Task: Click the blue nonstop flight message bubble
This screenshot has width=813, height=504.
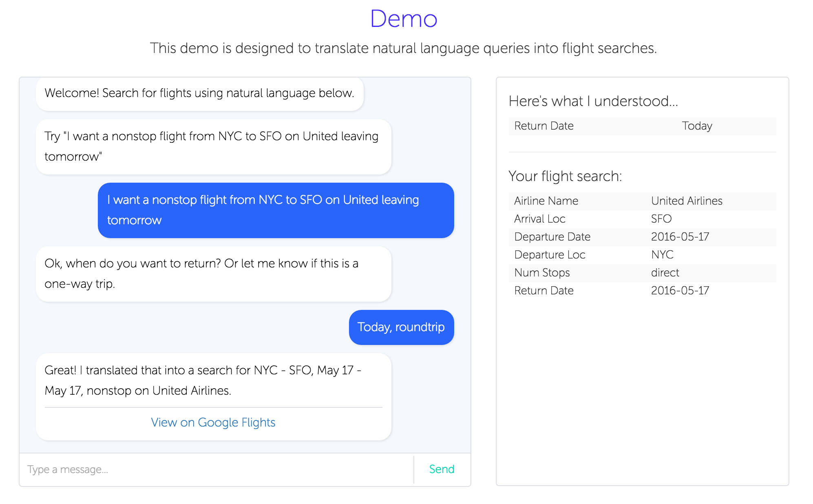Action: [276, 210]
